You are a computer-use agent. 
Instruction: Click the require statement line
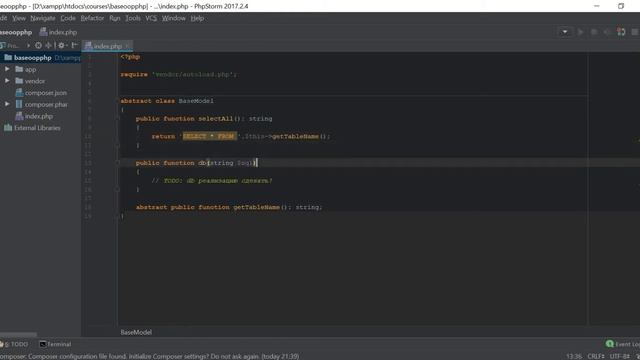(x=178, y=75)
